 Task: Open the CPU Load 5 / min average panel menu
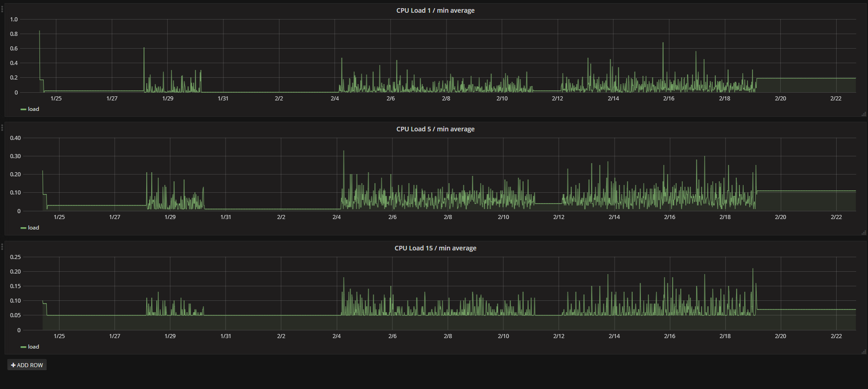(x=435, y=129)
